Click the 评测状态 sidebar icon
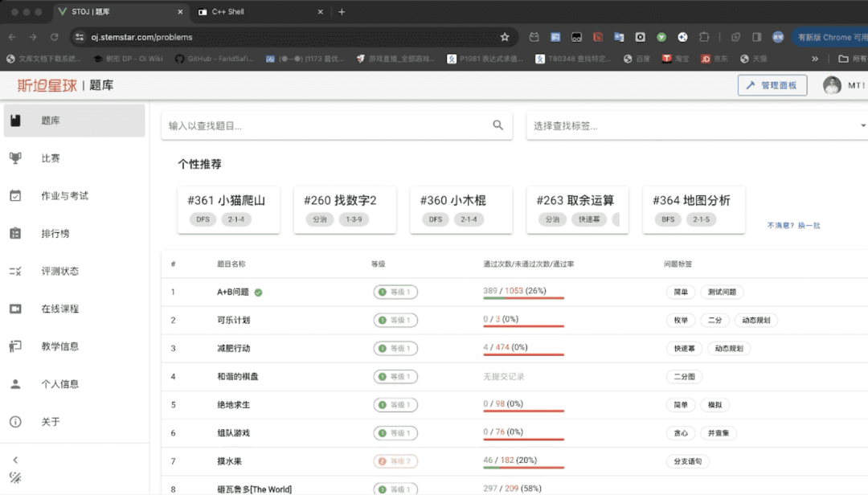Image resolution: width=868 pixels, height=495 pixels. (15, 272)
